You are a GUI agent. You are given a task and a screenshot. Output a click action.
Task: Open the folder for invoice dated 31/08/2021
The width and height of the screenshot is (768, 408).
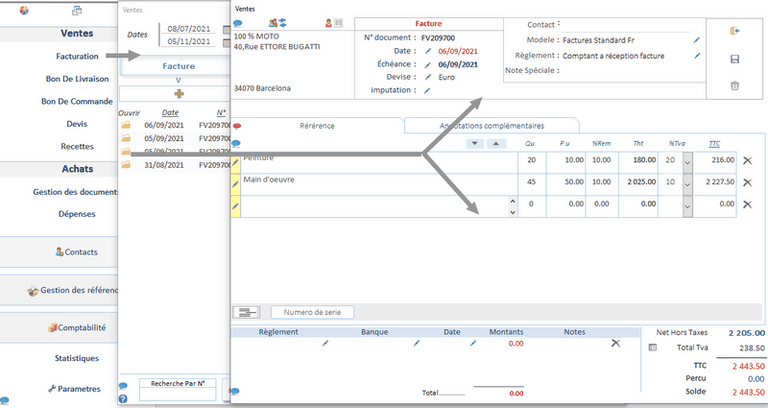pos(126,165)
